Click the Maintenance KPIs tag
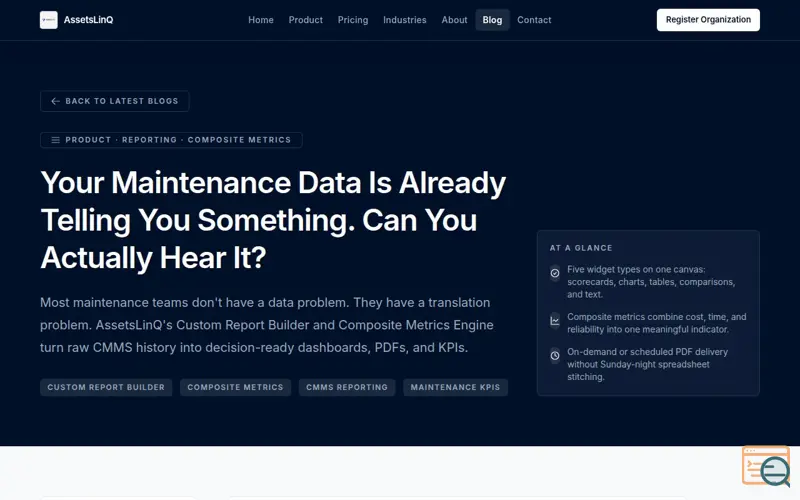The image size is (800, 500). point(456,387)
